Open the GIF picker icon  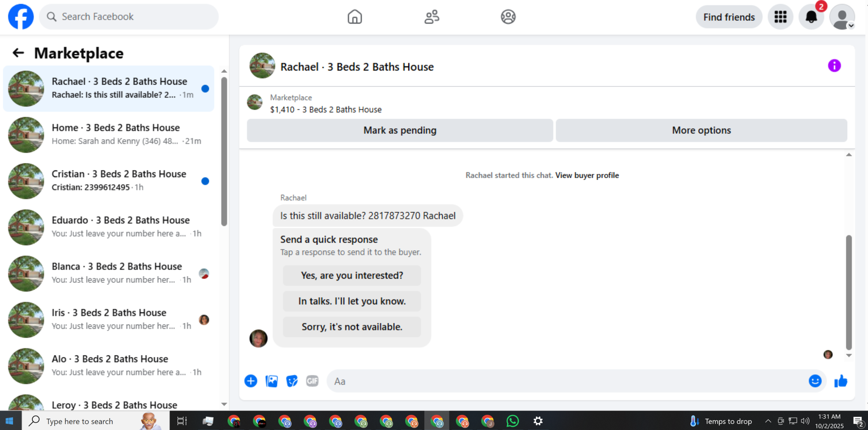312,381
